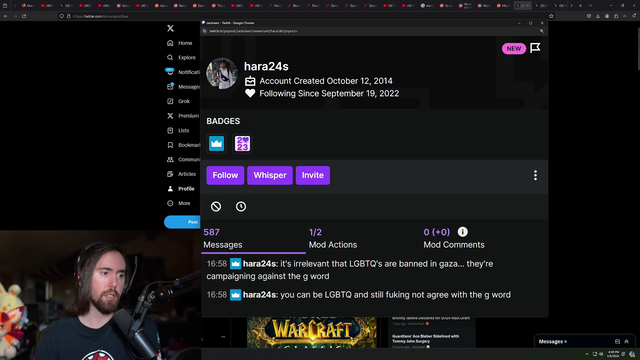Switch to the Mod Actions tab
Viewport: 640px width, 360px height.
[x=333, y=238]
